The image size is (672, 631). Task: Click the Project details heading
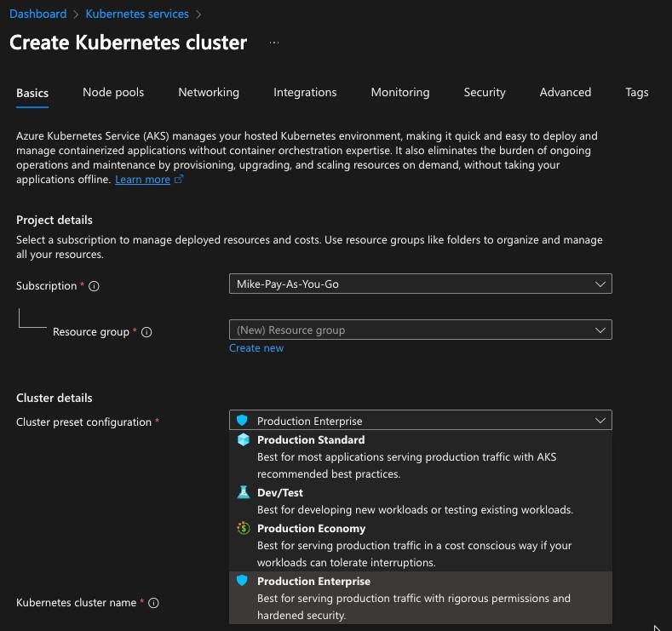click(55, 221)
